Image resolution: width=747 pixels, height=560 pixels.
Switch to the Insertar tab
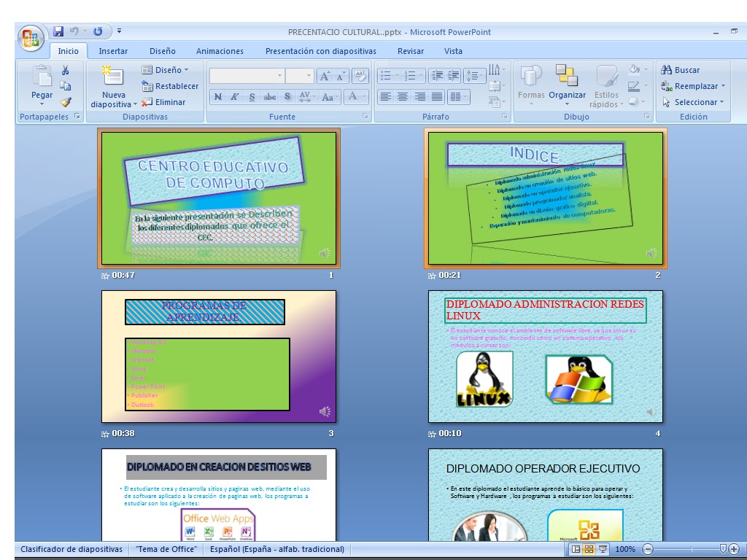113,51
